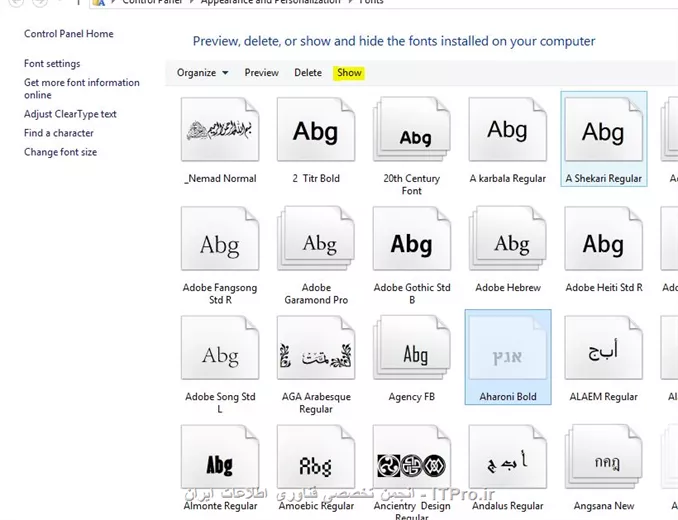The image size is (678, 520).
Task: Open Adjust ClearType text link
Action: (70, 114)
